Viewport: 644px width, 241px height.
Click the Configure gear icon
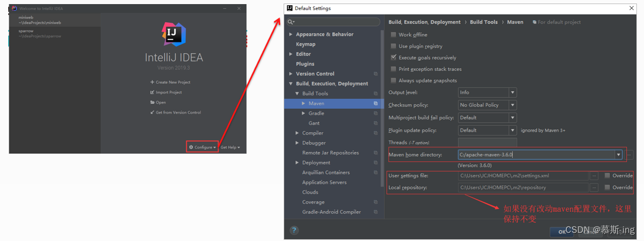(191, 147)
